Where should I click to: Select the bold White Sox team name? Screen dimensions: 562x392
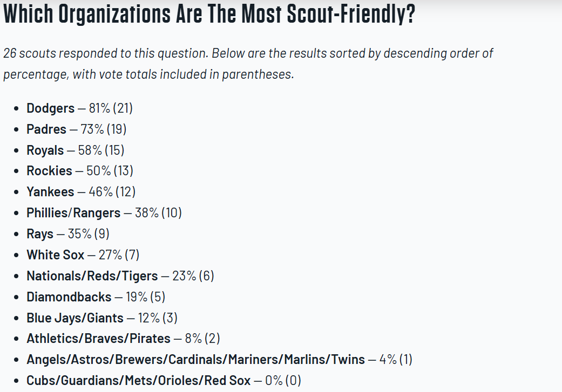coord(56,255)
